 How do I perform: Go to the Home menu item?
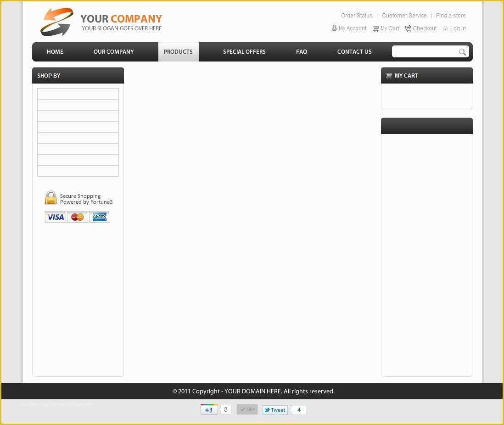click(55, 52)
